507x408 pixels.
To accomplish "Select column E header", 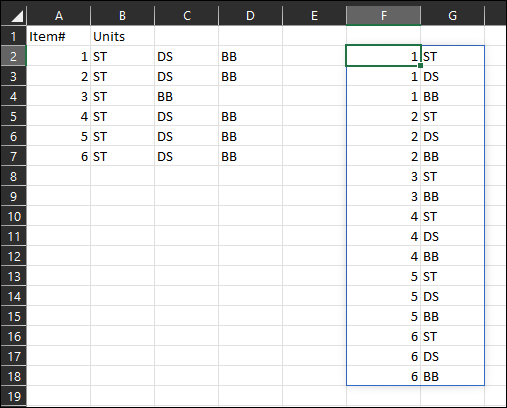I will point(314,16).
